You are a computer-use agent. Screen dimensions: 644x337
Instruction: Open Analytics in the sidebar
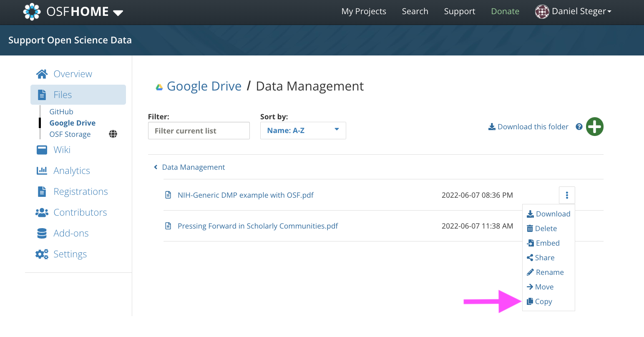(x=72, y=171)
